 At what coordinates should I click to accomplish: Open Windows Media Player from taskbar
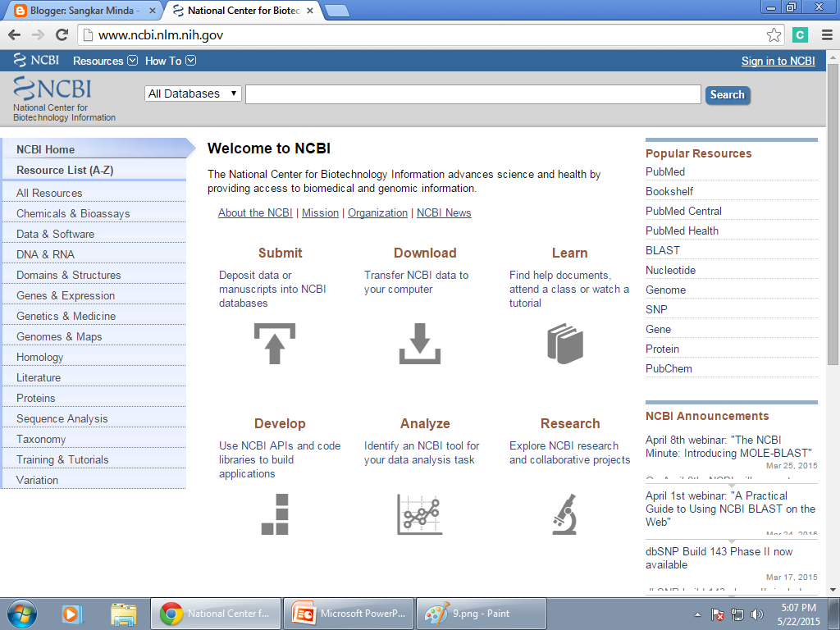[x=71, y=614]
